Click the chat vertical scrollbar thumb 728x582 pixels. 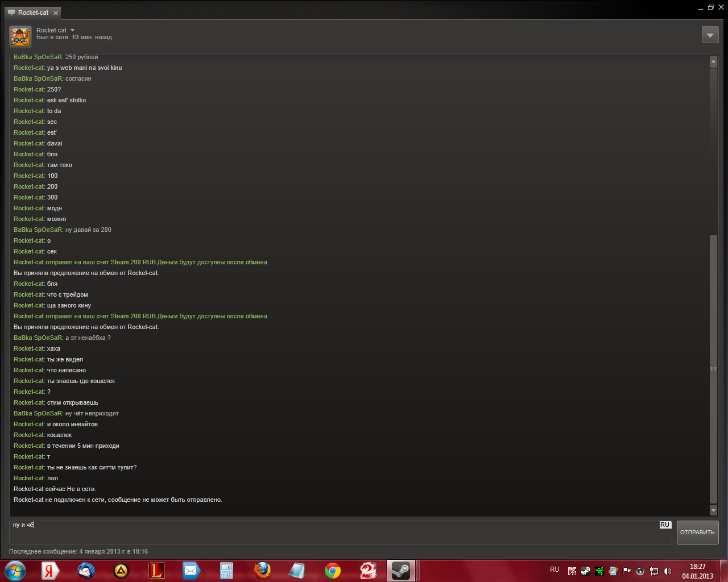[713, 369]
